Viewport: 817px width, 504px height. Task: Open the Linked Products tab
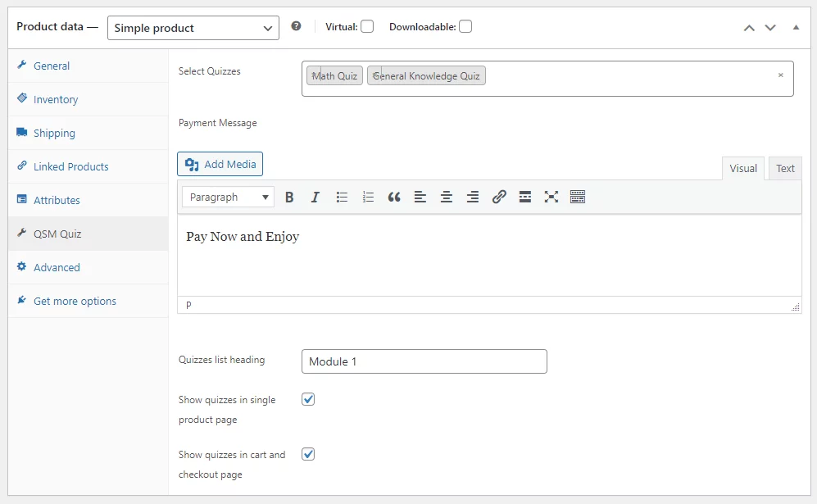[x=88, y=166]
